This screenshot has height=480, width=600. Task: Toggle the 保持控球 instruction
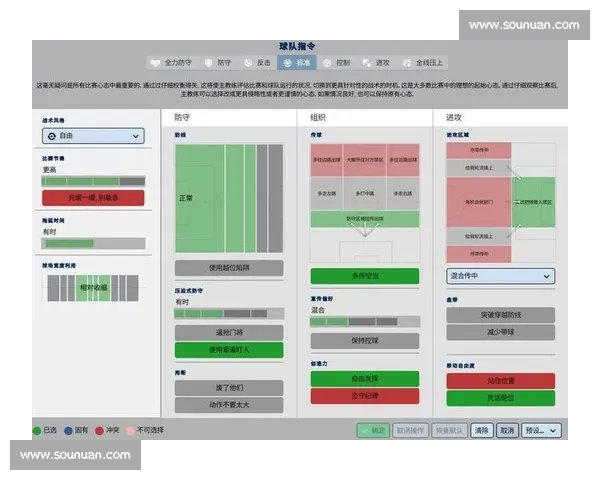365,341
